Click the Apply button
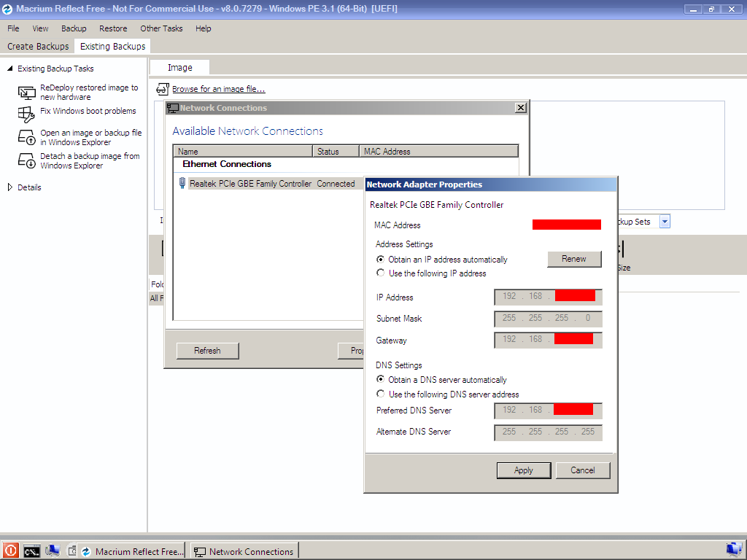Screen dimensions: 747x560 [x=524, y=470]
